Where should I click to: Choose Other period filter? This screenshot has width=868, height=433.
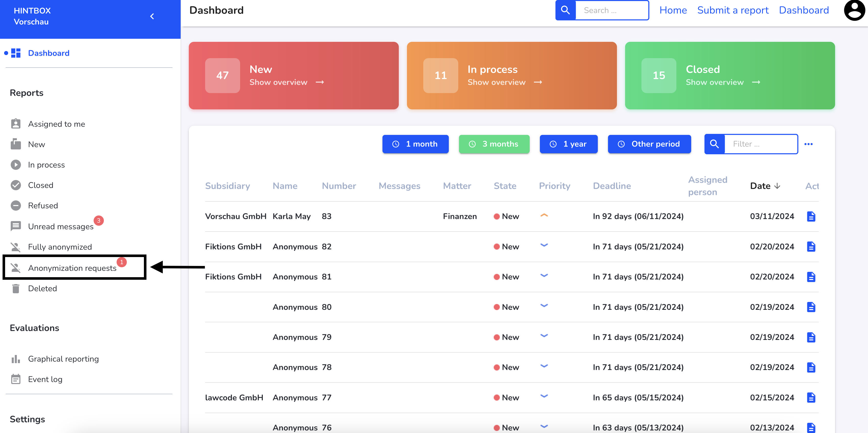coord(649,144)
